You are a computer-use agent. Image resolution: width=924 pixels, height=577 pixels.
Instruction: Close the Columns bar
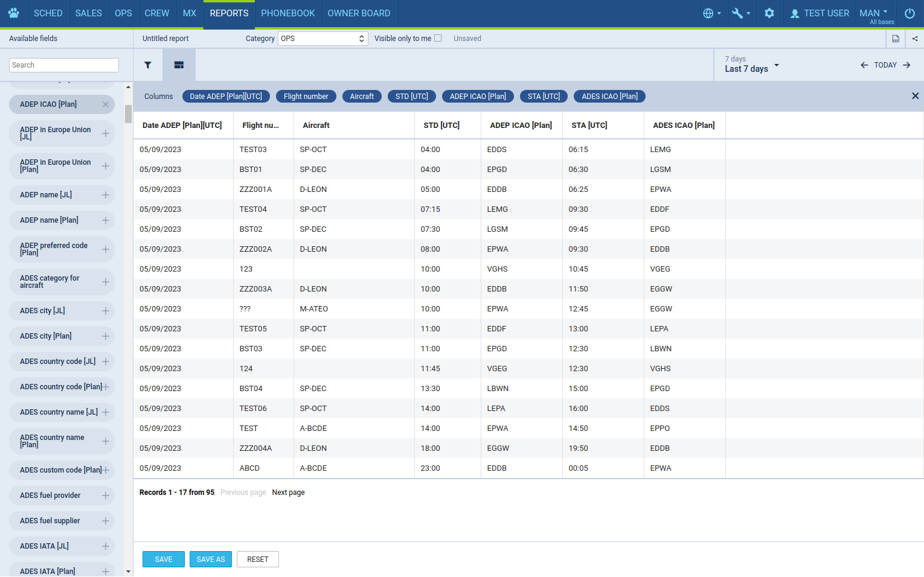(x=915, y=96)
